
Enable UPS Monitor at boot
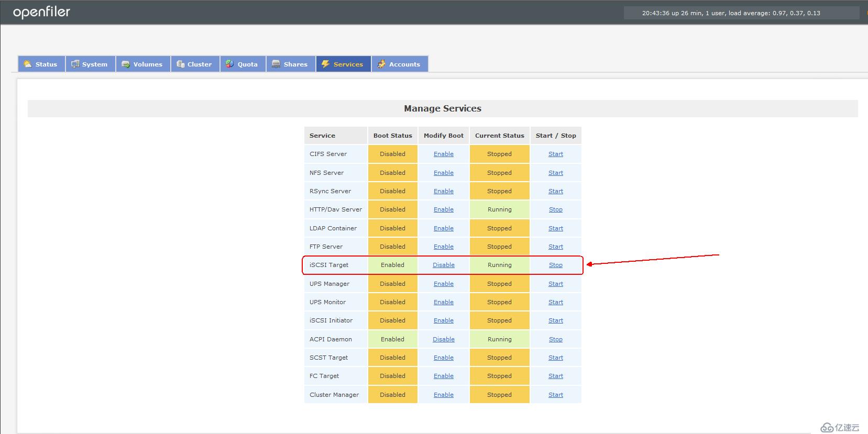click(444, 302)
